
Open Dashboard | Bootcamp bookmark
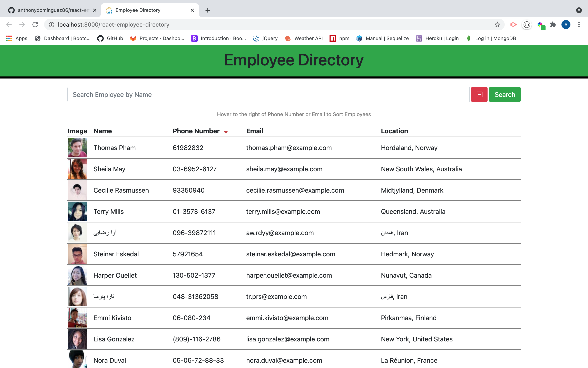click(62, 38)
